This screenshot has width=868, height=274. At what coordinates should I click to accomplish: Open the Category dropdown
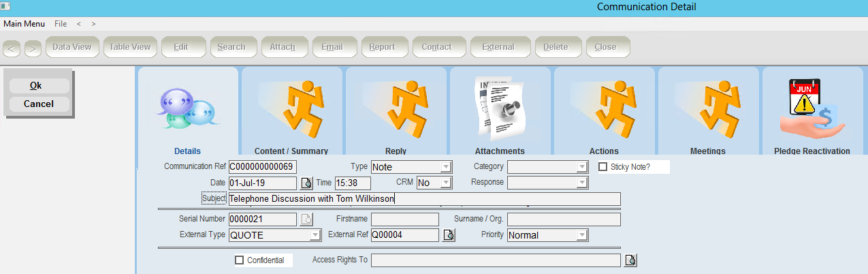point(581,166)
